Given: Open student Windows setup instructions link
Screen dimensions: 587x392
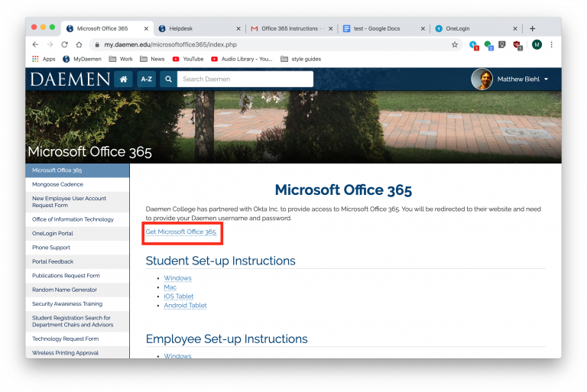Looking at the screenshot, I should pyautogui.click(x=177, y=278).
